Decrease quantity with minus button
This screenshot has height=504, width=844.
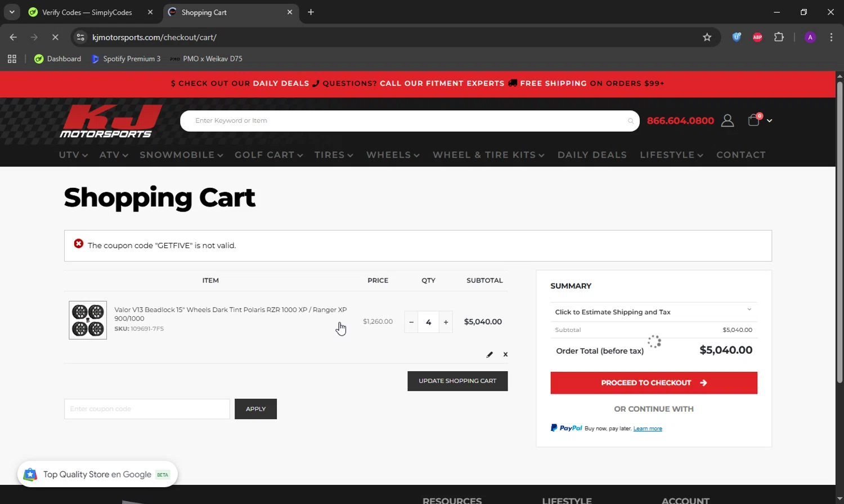(x=411, y=322)
